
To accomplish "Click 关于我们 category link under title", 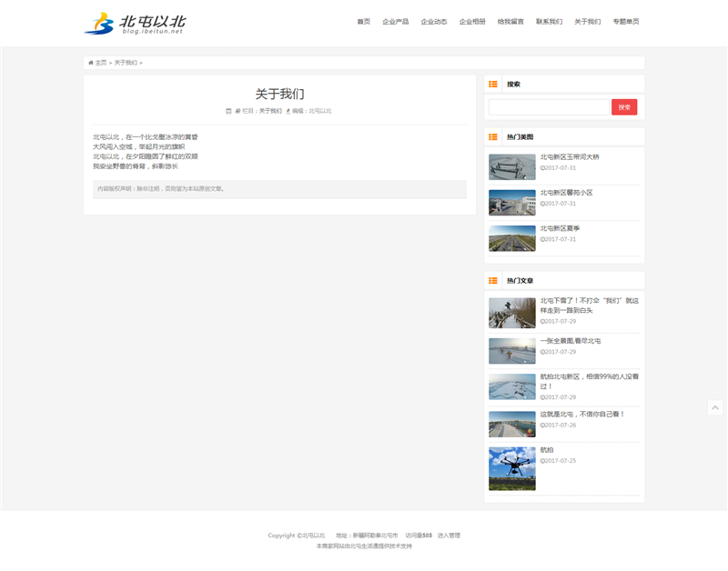I will [x=270, y=111].
